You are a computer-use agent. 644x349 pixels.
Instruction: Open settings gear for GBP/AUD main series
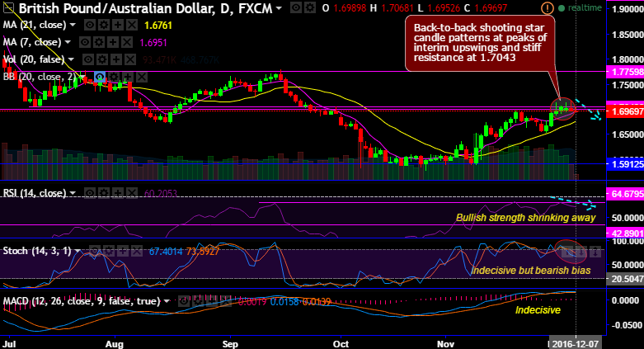pyautogui.click(x=310, y=7)
